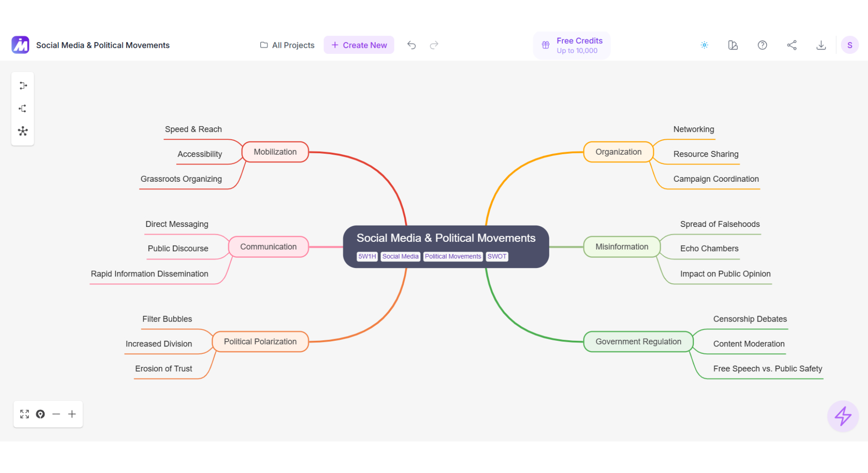Select Grassroots Organizing subtopic
The width and height of the screenshot is (868, 473).
click(x=181, y=179)
